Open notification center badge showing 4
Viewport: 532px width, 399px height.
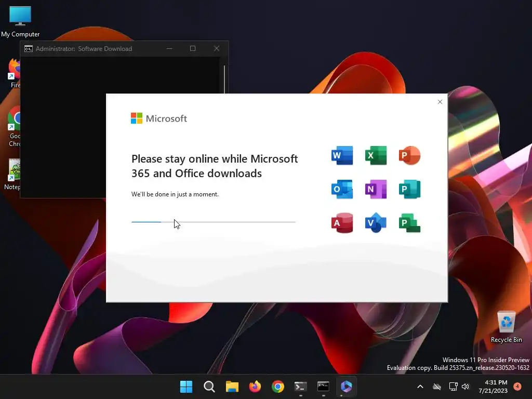point(517,386)
